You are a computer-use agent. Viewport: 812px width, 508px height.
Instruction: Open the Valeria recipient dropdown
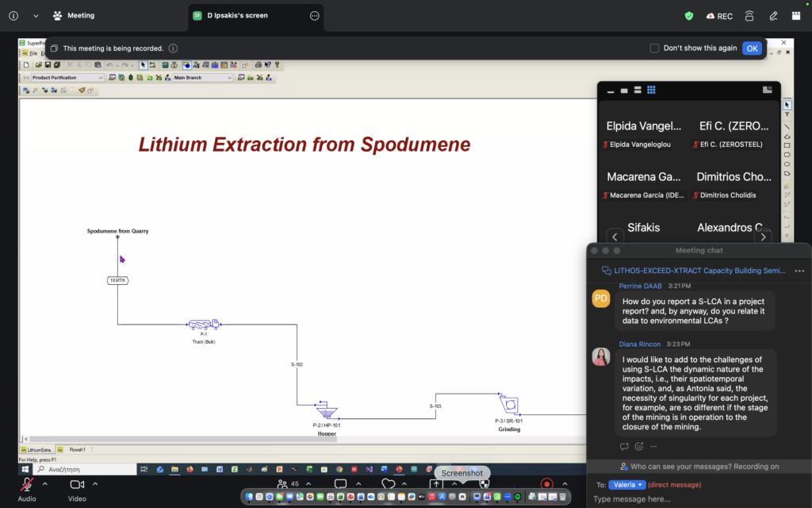point(626,485)
